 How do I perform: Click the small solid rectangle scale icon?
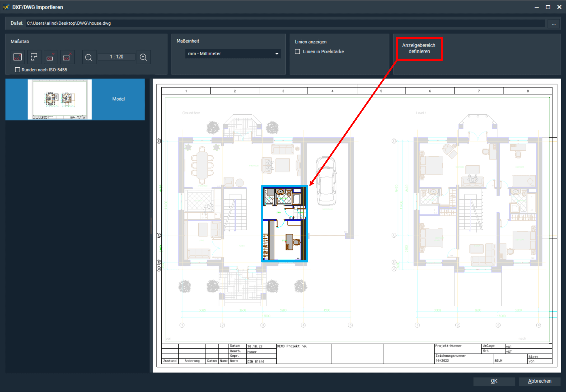pyautogui.click(x=50, y=57)
